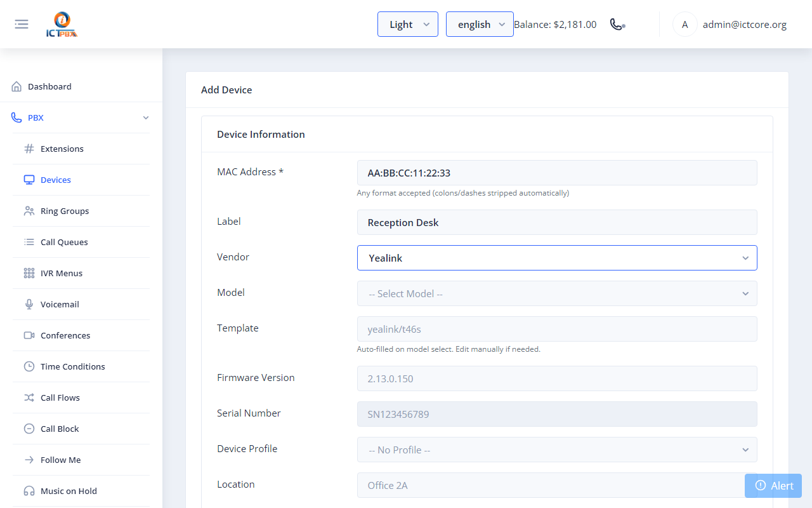Click the Device Profile label

coord(247,448)
